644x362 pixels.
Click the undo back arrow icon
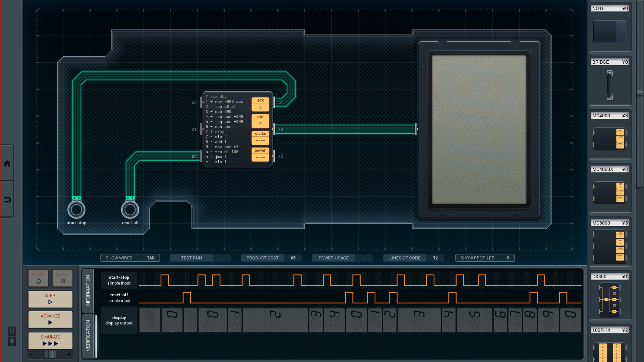pos(7,199)
